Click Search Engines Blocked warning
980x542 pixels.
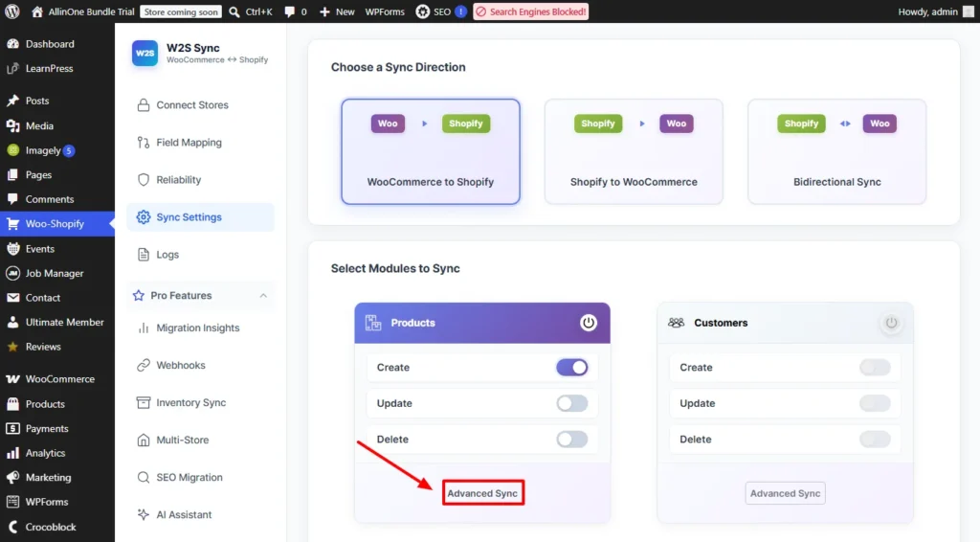click(x=530, y=11)
